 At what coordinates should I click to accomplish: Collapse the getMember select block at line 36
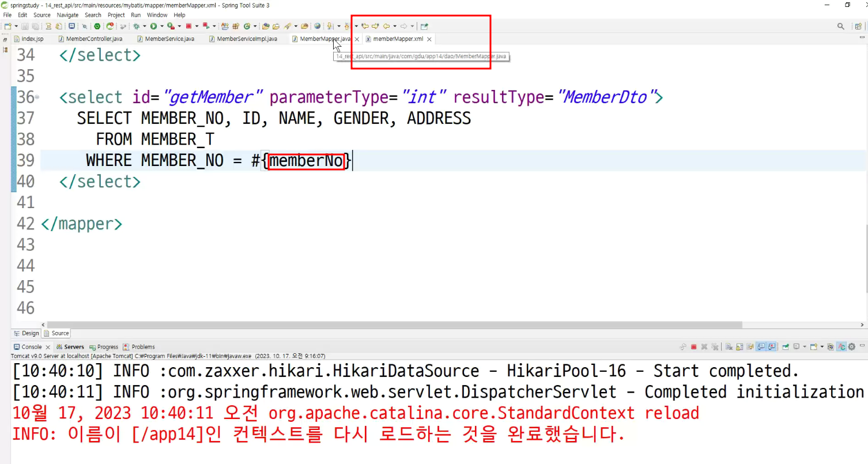tap(37, 97)
